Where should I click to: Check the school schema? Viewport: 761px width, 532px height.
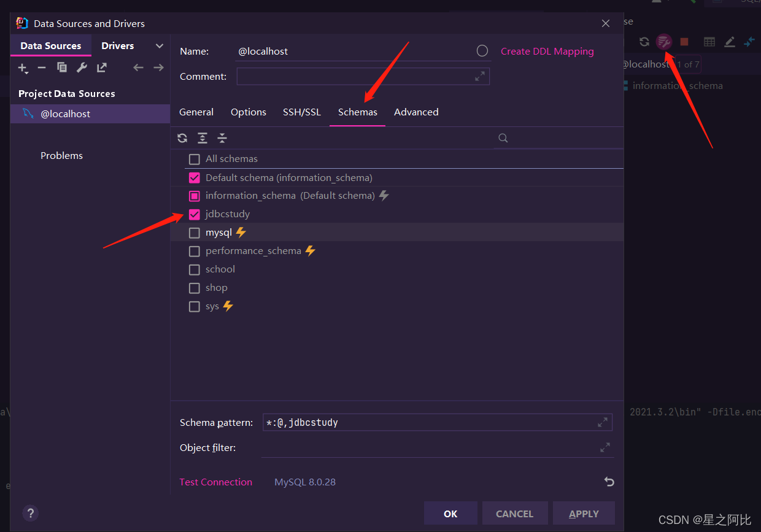(195, 269)
